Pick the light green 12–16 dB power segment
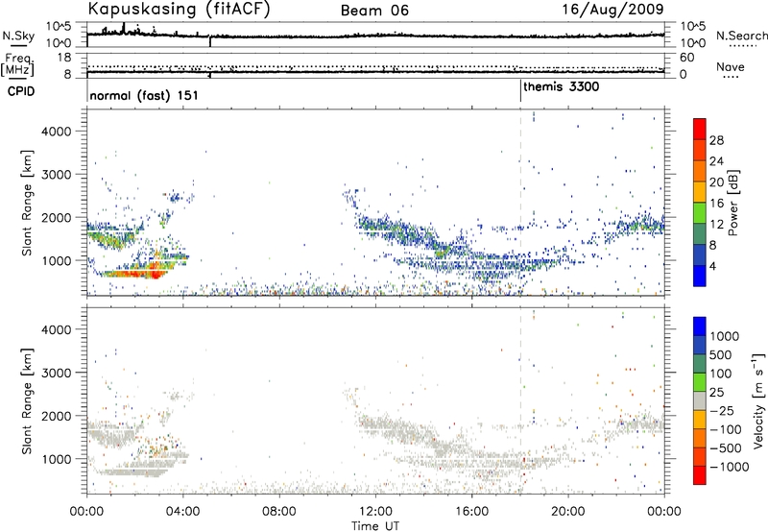768x532 pixels. (700, 212)
